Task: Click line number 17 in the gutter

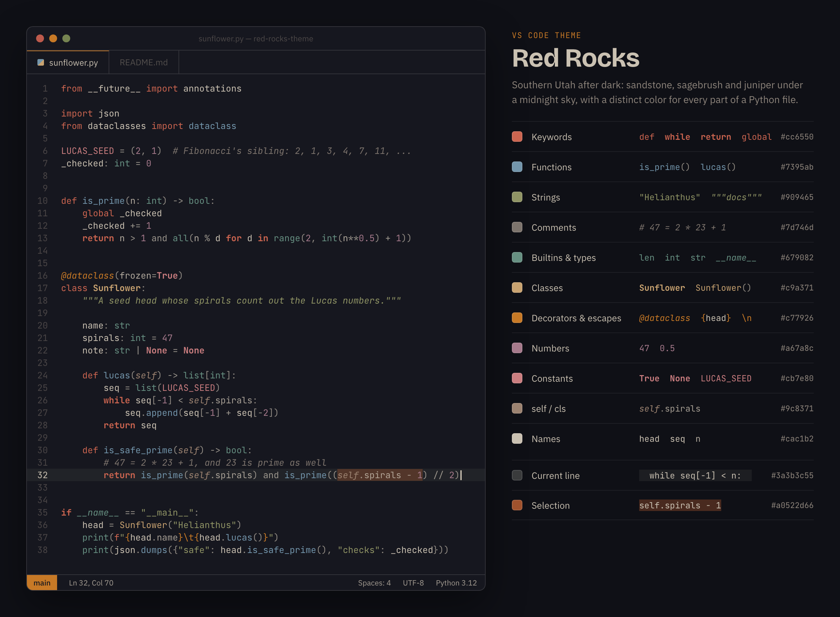Action: (43, 288)
